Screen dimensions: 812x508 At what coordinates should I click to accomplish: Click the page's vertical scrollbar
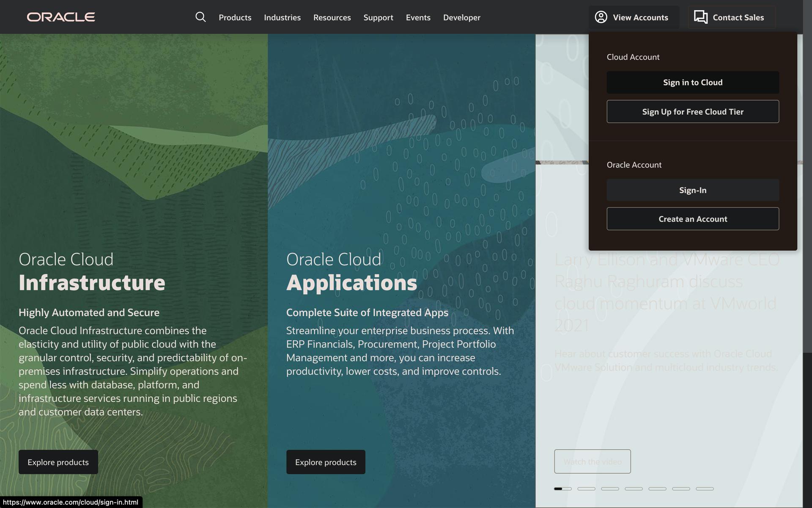tap(807, 190)
